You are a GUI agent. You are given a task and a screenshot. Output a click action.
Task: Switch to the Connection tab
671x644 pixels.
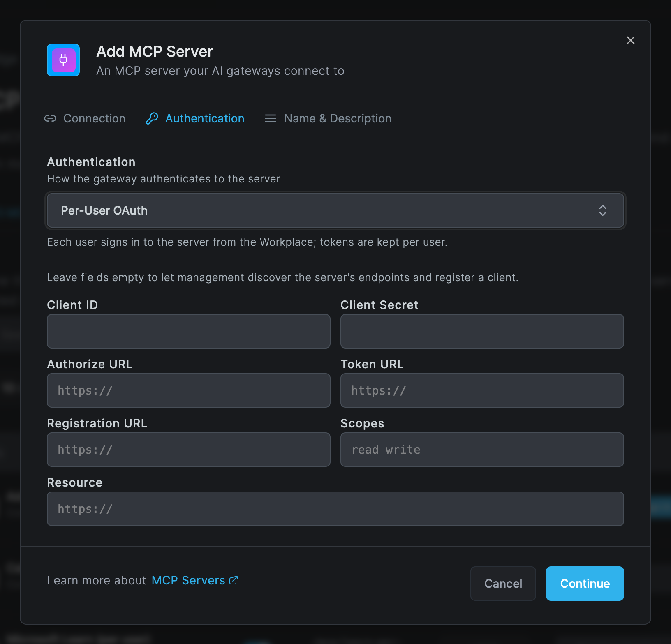85,118
